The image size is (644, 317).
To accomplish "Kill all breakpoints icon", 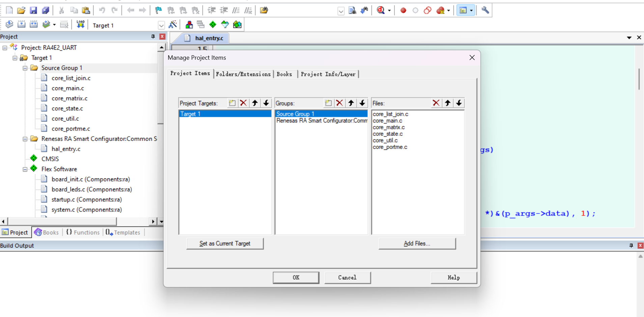I will coord(441,10).
